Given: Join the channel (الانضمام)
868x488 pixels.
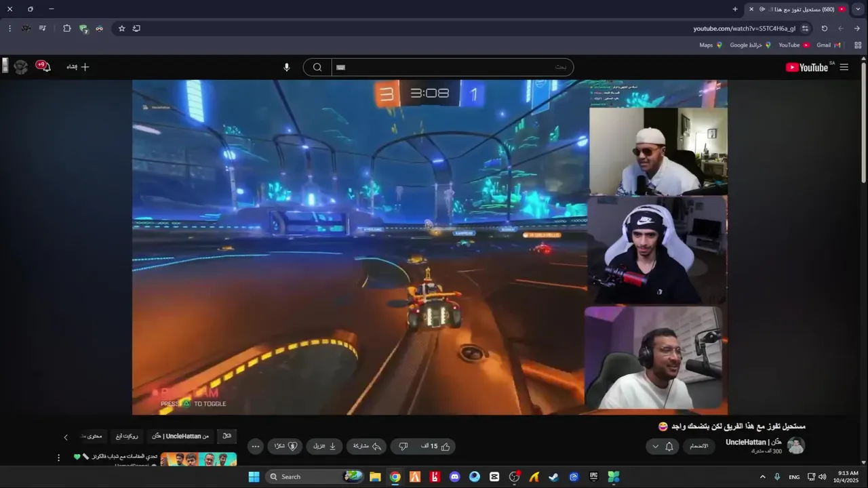Looking at the screenshot, I should pyautogui.click(x=698, y=446).
